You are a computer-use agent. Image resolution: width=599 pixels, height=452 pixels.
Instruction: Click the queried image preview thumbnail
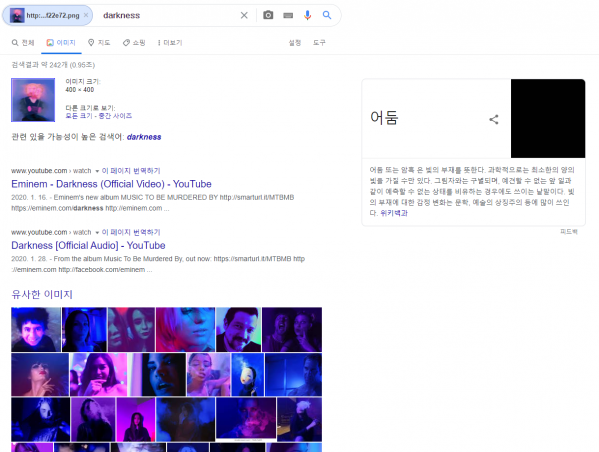click(33, 100)
